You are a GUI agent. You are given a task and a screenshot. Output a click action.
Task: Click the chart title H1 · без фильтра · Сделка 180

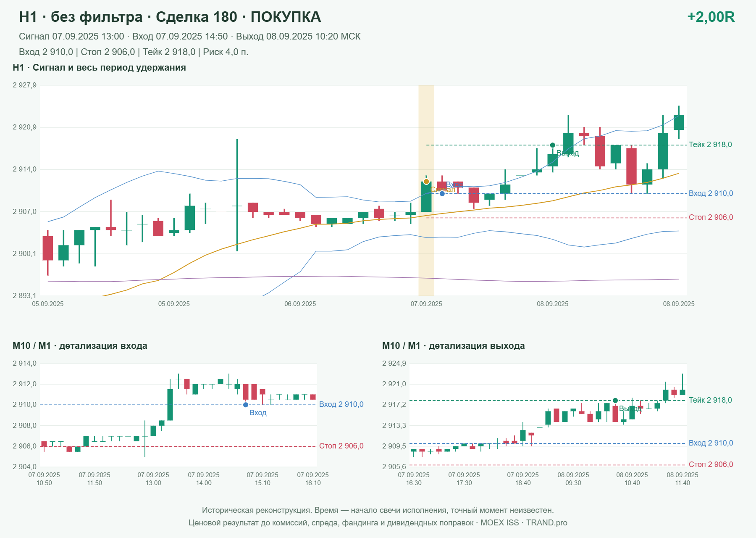click(170, 17)
